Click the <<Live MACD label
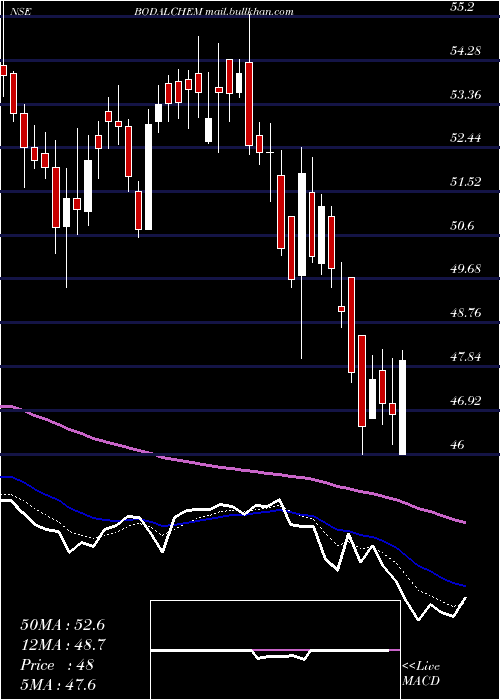Viewport: 500px width, 700px height. coord(421,673)
